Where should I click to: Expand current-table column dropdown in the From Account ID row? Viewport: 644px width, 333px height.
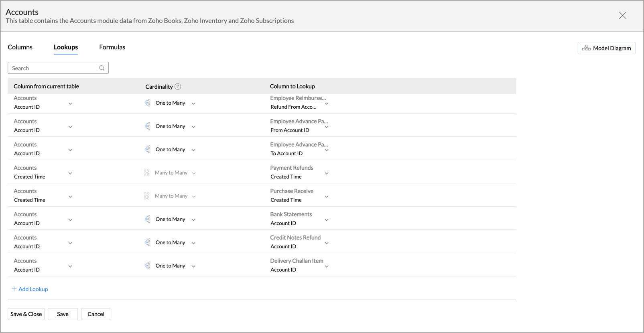[70, 127]
